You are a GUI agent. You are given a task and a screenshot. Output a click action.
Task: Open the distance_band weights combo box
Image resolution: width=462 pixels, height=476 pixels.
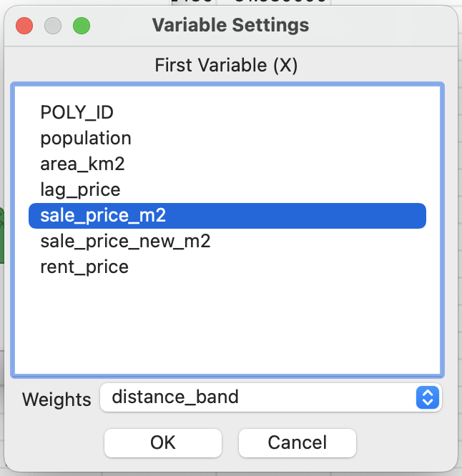pos(270,397)
